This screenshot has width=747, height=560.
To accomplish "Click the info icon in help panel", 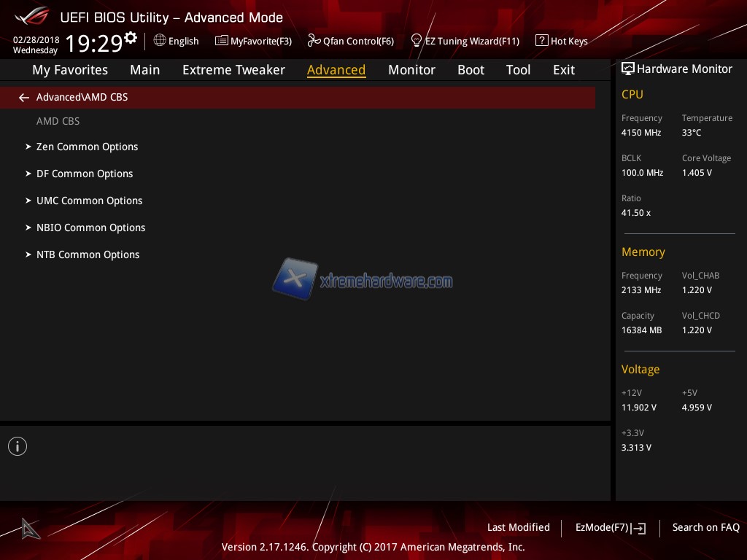I will pyautogui.click(x=18, y=446).
